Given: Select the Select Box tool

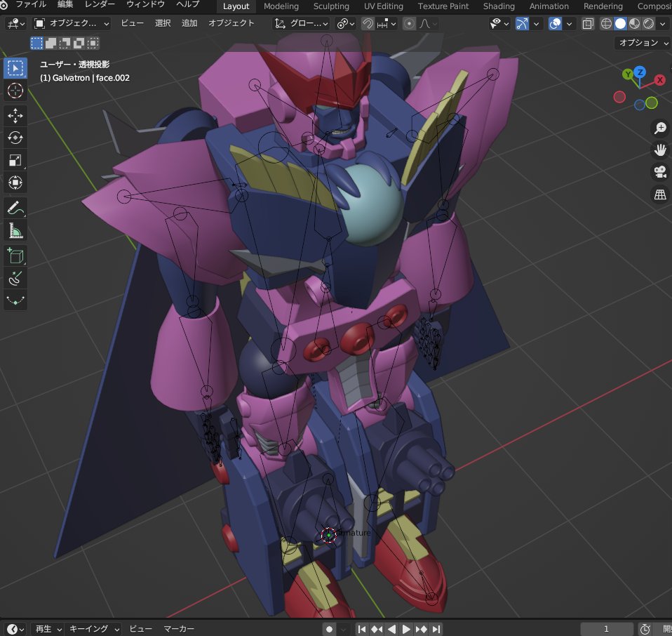Looking at the screenshot, I should (15, 68).
